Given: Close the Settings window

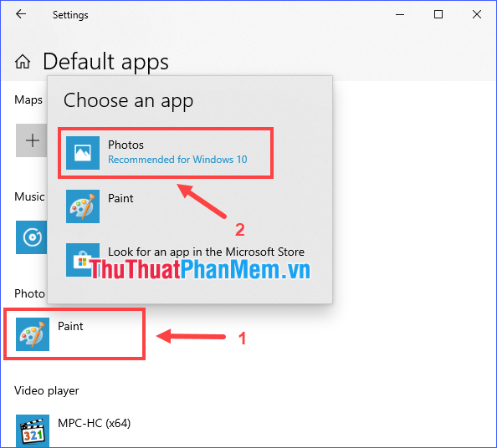Looking at the screenshot, I should (477, 14).
